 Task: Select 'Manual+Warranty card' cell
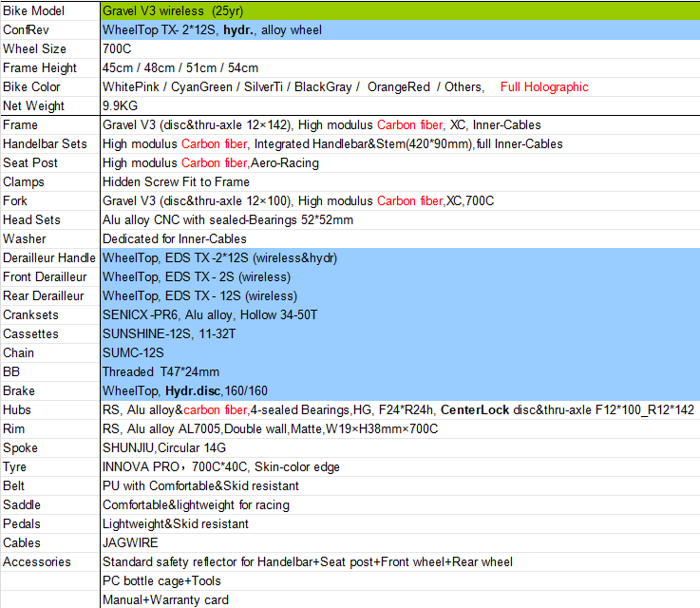[x=400, y=599]
